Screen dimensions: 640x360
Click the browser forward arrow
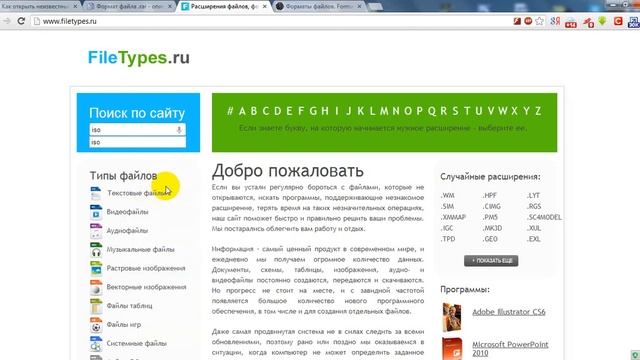(7, 21)
